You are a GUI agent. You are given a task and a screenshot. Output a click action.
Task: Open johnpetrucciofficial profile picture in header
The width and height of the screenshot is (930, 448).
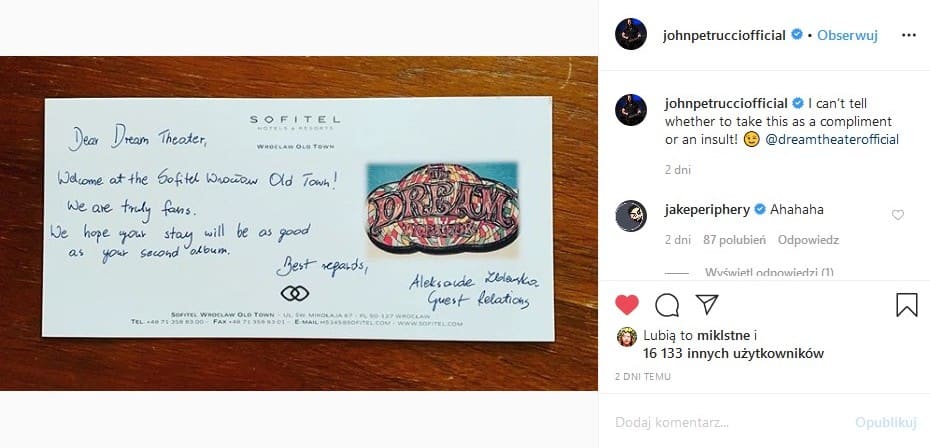[x=631, y=34]
